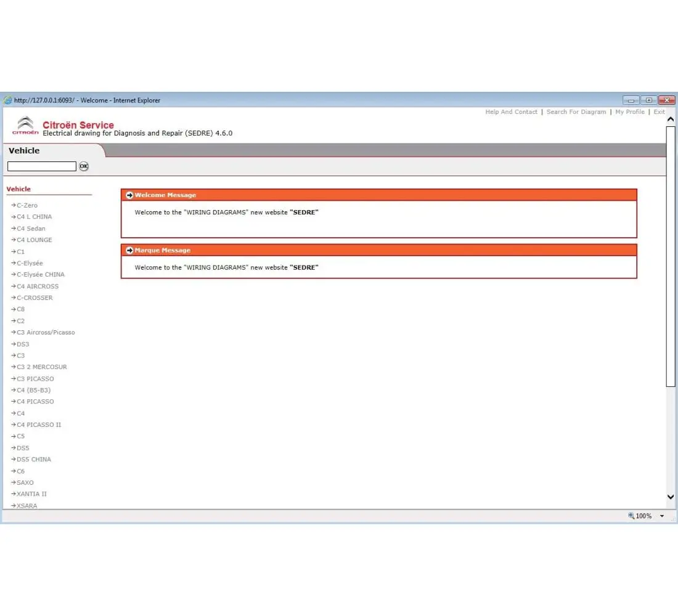Open C3 2 MERCOSUR vehicle
The image size is (678, 616).
pos(41,367)
